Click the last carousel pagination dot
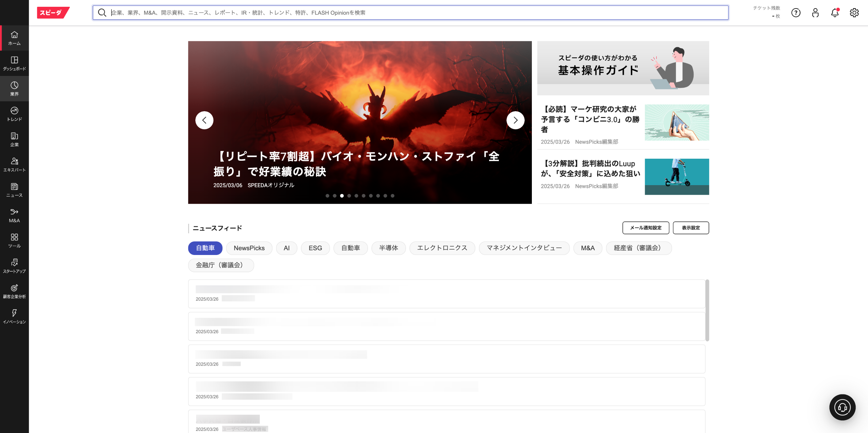Screen dimensions: 868x433 [x=392, y=196]
